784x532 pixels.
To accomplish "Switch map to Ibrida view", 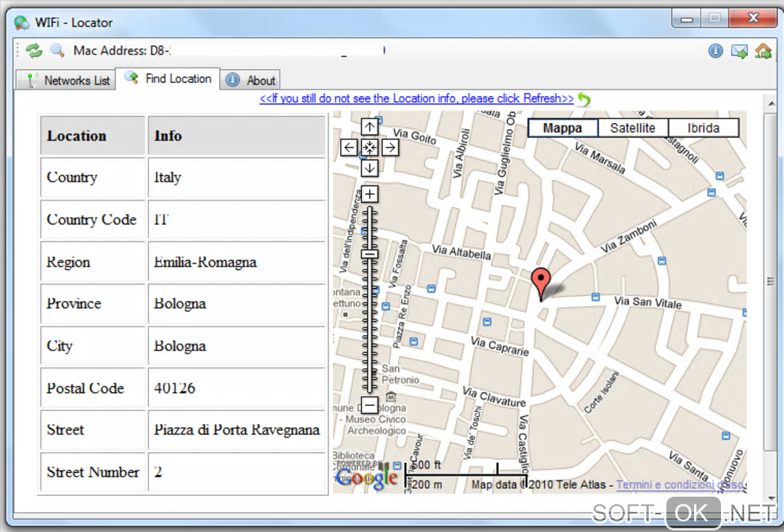I will tap(703, 128).
